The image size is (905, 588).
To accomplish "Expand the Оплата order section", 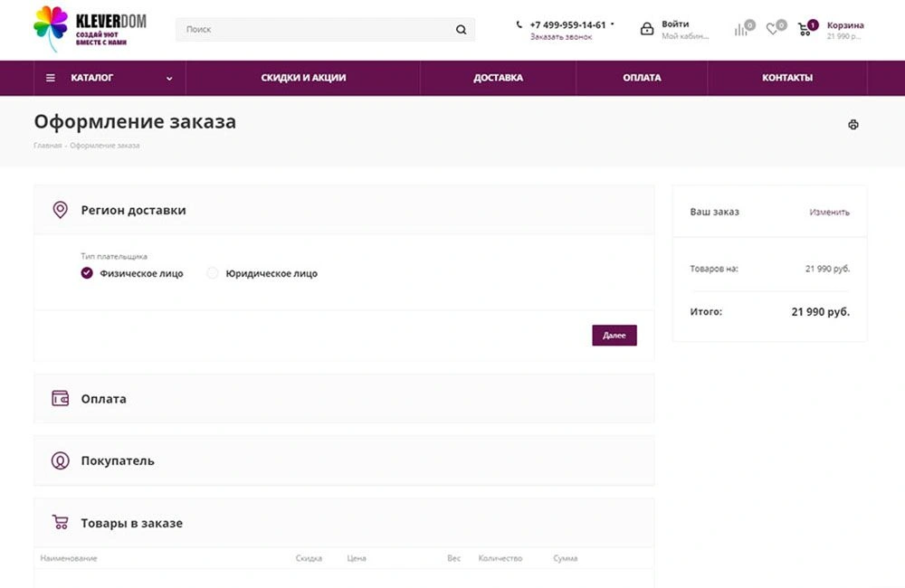I will point(103,399).
